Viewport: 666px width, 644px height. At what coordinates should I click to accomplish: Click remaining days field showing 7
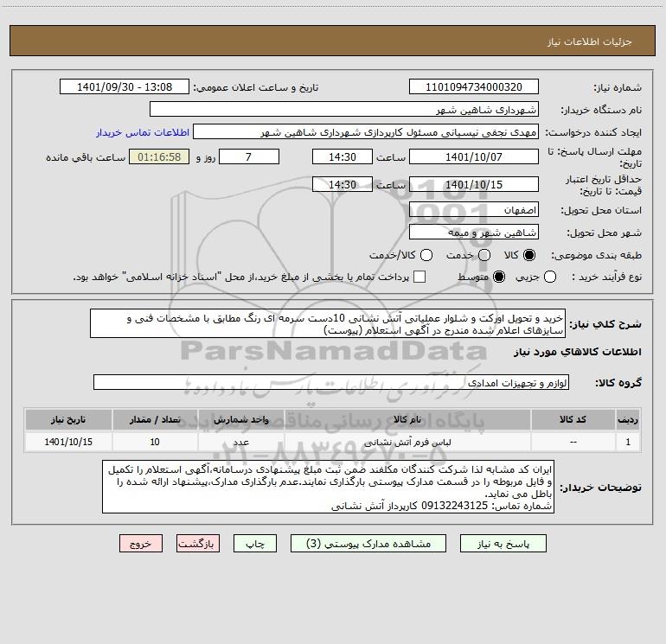click(249, 156)
